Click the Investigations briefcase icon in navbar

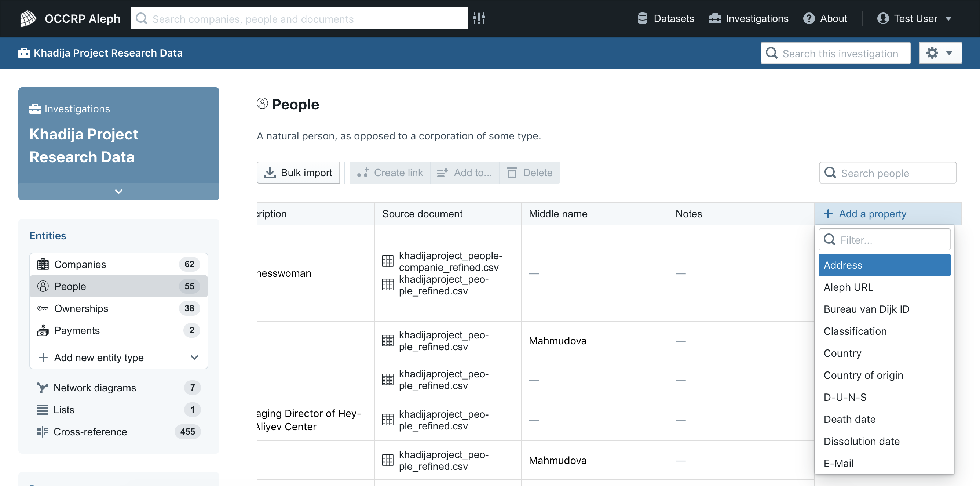(715, 18)
